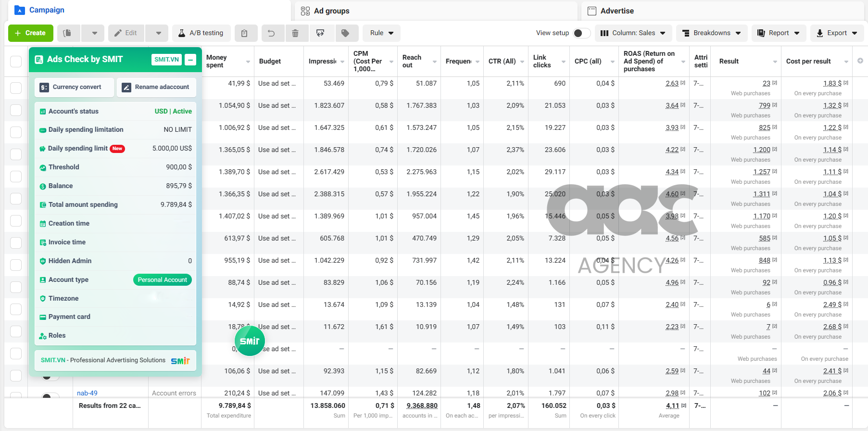Click the SMIT logo in panel footer
Image resolution: width=868 pixels, height=431 pixels.
click(x=180, y=361)
